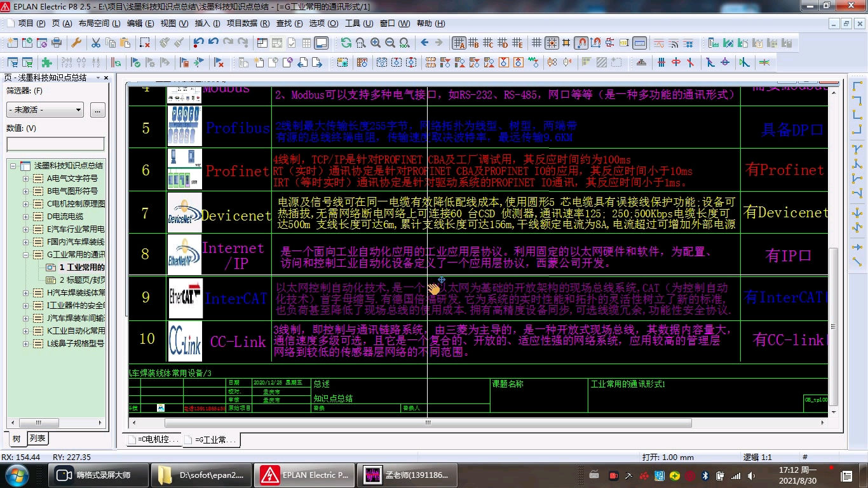
Task: Open Windows Start button
Action: [x=17, y=475]
